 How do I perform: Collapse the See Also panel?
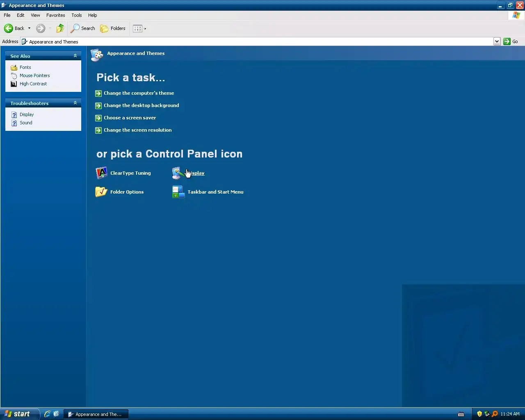pos(75,56)
